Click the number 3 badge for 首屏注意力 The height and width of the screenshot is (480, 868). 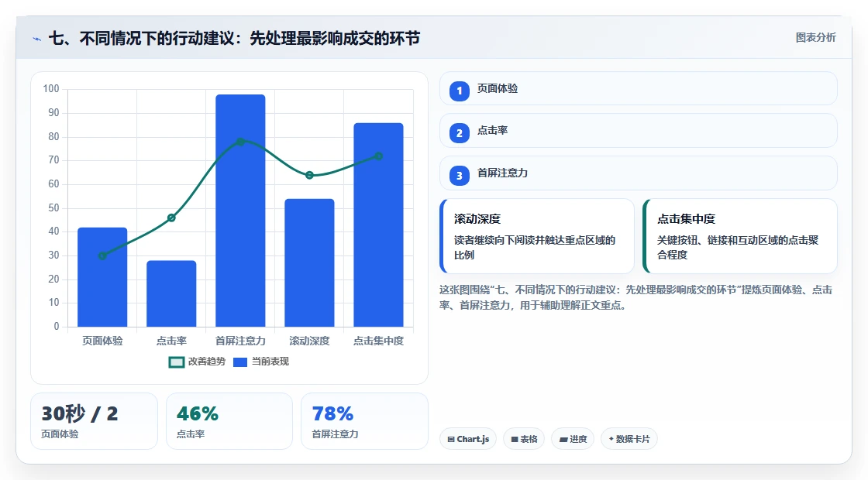459,175
